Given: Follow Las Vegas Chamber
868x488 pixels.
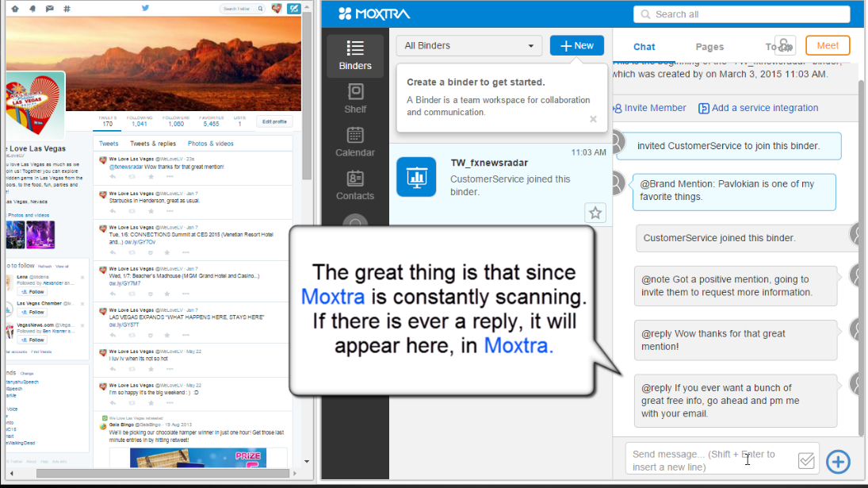Looking at the screenshot, I should pyautogui.click(x=33, y=313).
